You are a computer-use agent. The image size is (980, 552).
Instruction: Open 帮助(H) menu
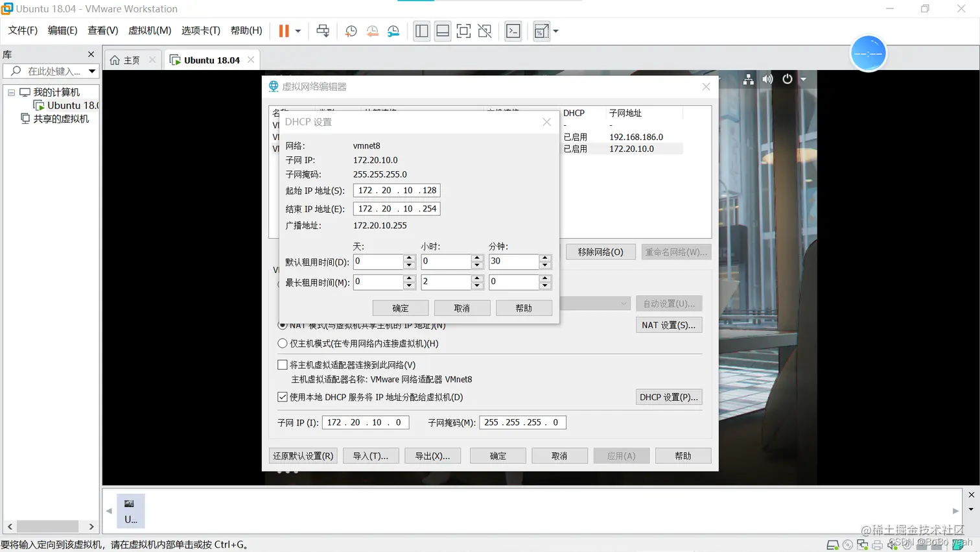tap(246, 30)
